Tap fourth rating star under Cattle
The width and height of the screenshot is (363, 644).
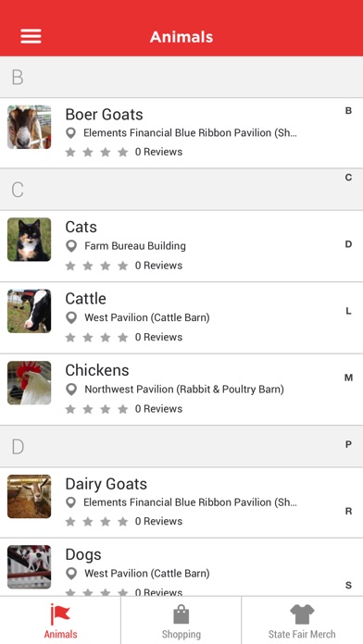(x=123, y=338)
